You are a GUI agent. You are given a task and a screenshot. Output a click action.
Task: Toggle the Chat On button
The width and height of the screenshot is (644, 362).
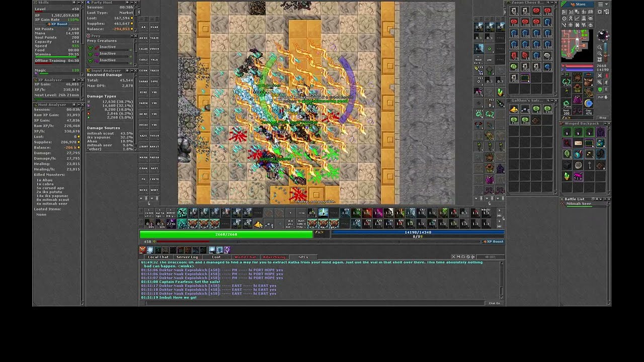pos(494,303)
